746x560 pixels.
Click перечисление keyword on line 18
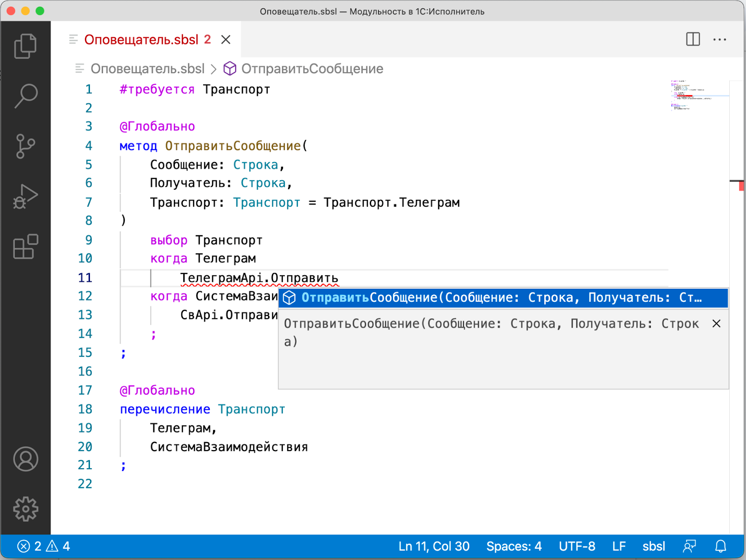165,409
